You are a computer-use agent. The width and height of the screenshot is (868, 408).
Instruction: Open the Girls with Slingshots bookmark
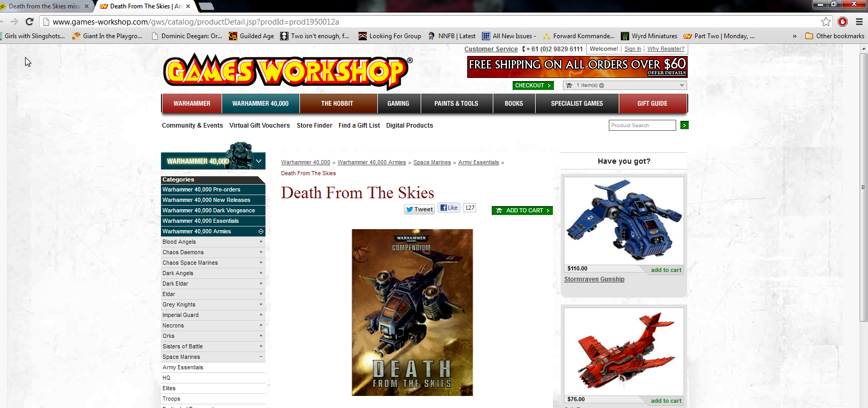(32, 36)
